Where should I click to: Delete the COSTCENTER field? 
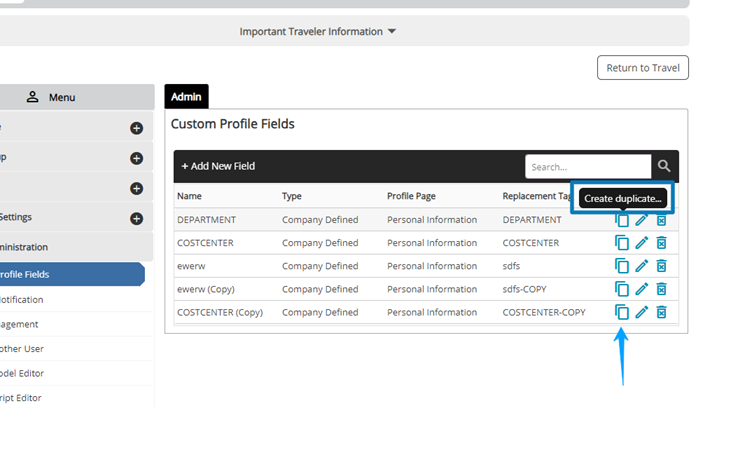tap(661, 243)
